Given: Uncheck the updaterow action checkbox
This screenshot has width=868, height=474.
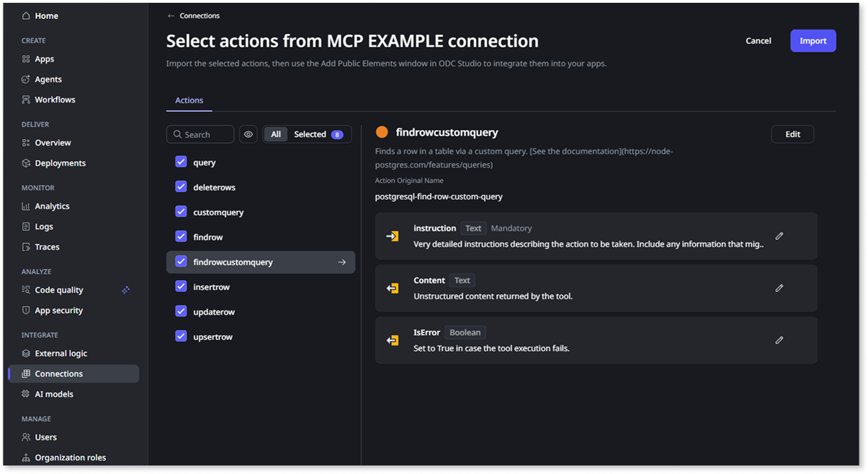Looking at the screenshot, I should click(x=181, y=311).
